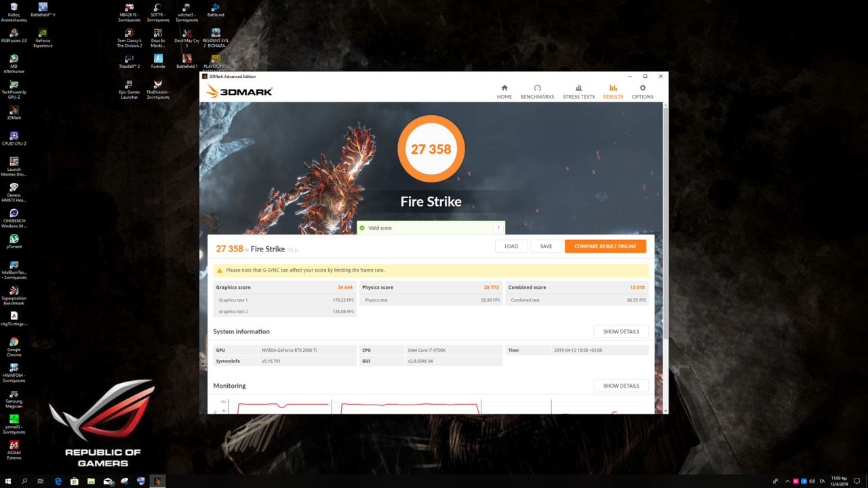Click COMPARE RESULT ONLINE
The width and height of the screenshot is (868, 488).
tap(605, 246)
